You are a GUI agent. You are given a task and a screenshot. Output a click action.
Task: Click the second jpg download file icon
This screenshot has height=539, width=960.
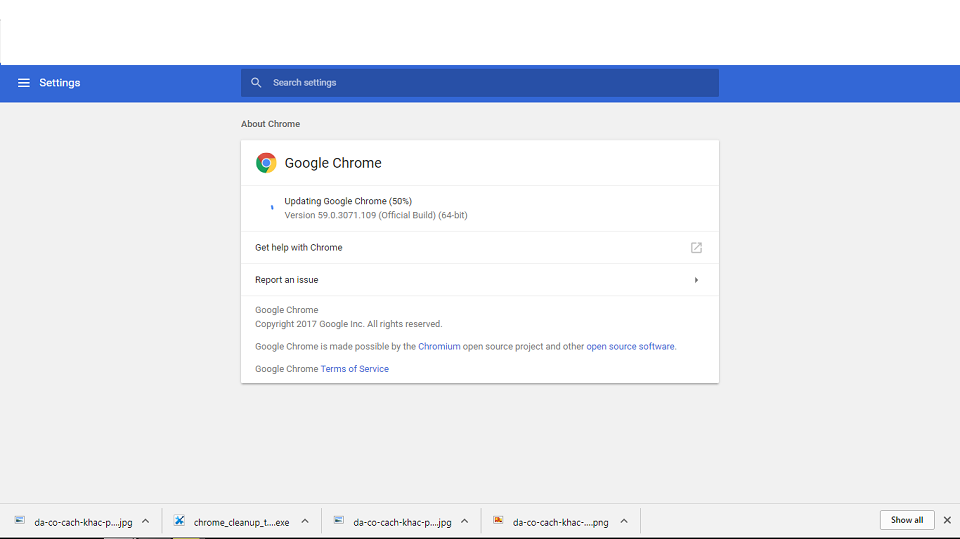[x=339, y=521]
